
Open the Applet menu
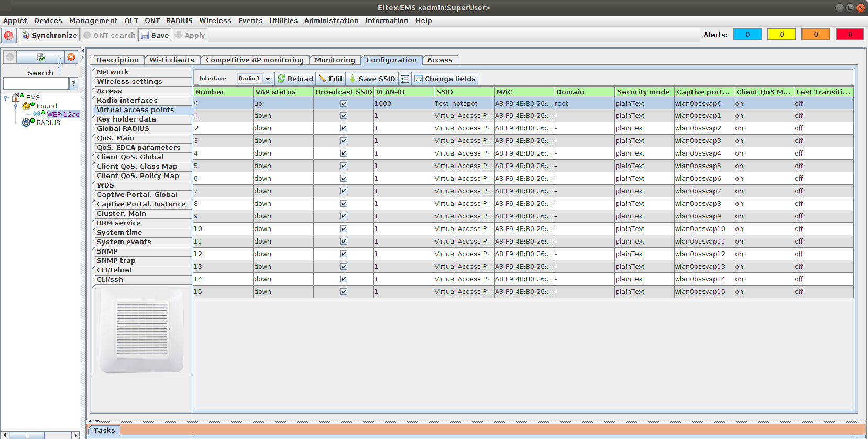(x=15, y=21)
